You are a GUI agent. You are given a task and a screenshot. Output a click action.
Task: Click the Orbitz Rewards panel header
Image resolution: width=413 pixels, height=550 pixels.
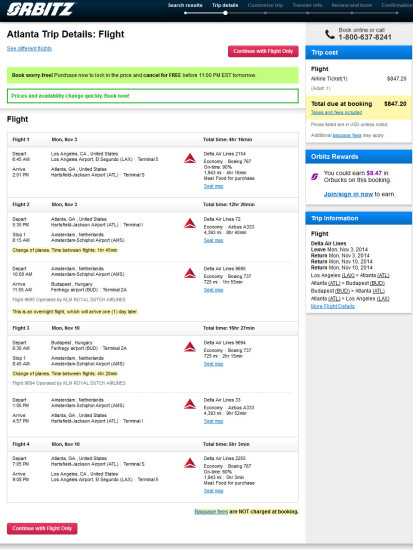[359, 157]
